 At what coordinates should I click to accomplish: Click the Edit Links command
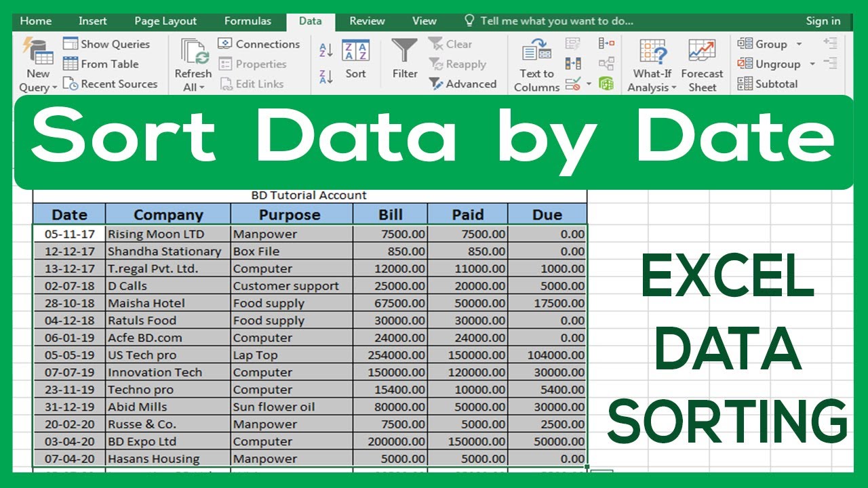252,84
